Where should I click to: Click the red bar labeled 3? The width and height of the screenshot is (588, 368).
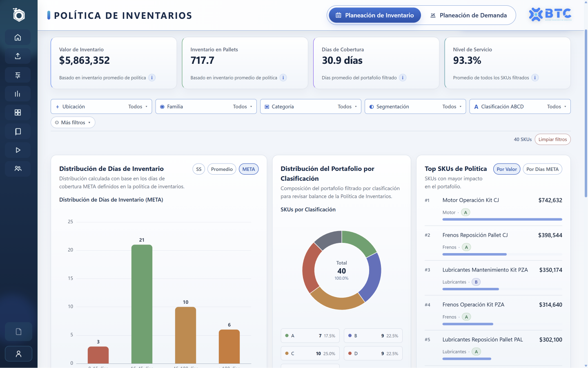coord(98,355)
